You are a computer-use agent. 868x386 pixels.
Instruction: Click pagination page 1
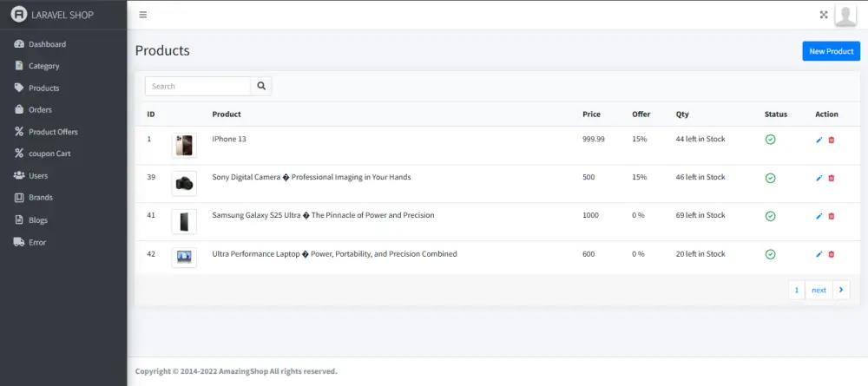(x=797, y=290)
